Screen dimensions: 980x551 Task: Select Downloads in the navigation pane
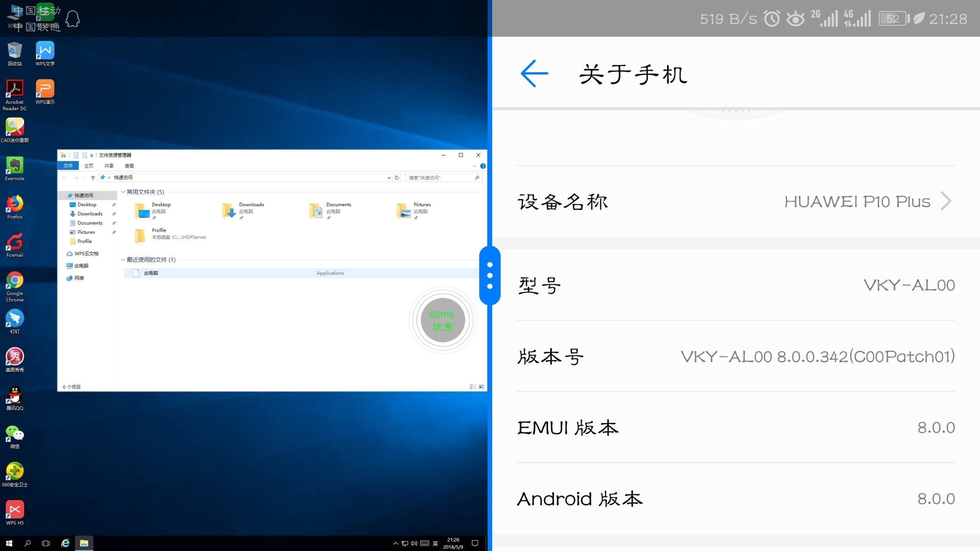click(90, 214)
